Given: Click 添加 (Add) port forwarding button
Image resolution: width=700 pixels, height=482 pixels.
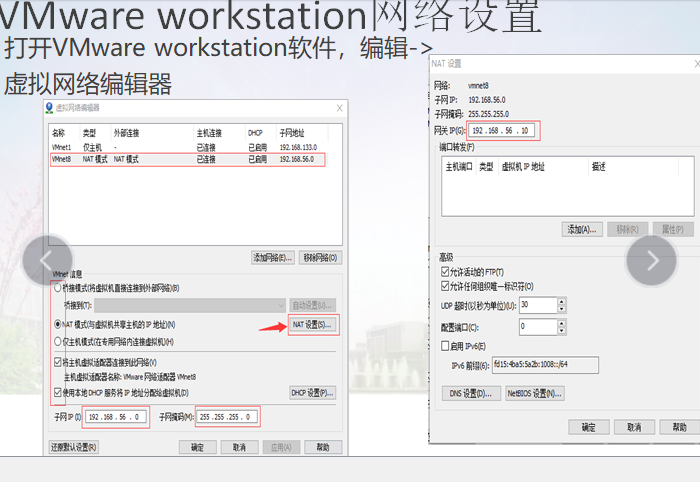Looking at the screenshot, I should [582, 229].
